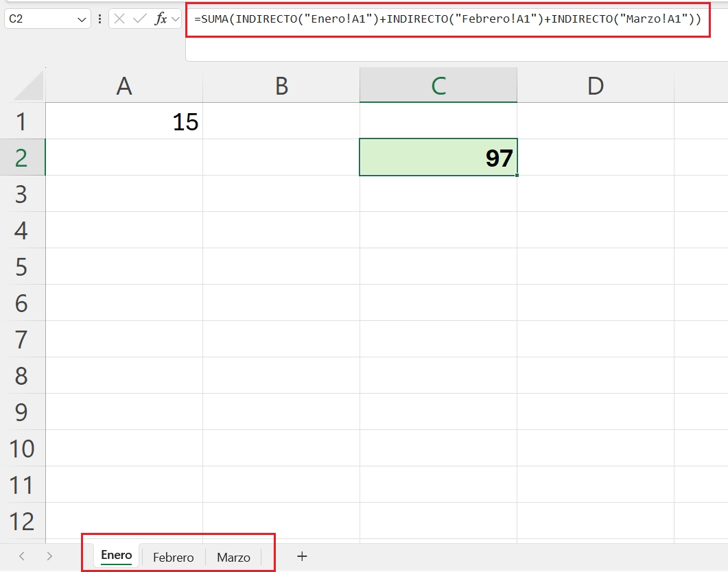
Task: Expand the dropdown next to fx
Action: pyautogui.click(x=176, y=19)
